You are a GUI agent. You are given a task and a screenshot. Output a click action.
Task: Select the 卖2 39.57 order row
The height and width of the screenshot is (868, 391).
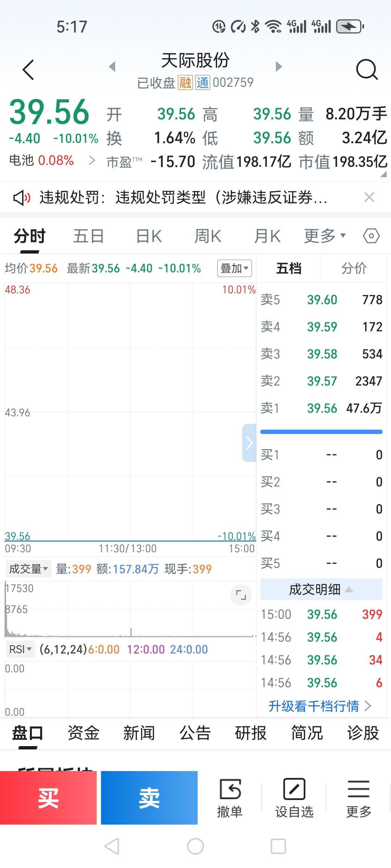click(321, 381)
